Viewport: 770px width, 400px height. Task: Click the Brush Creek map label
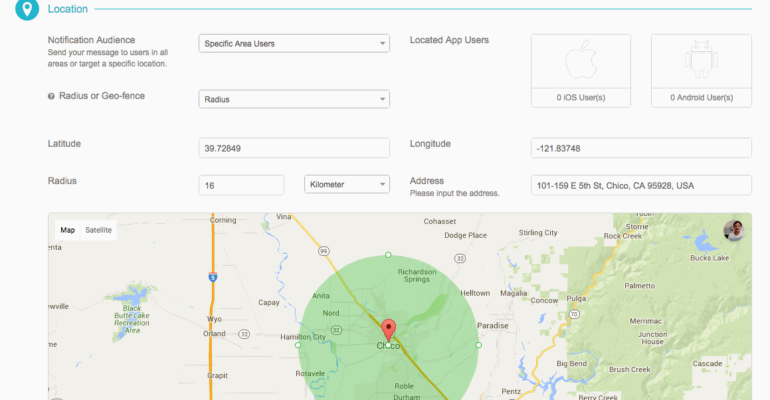630,370
